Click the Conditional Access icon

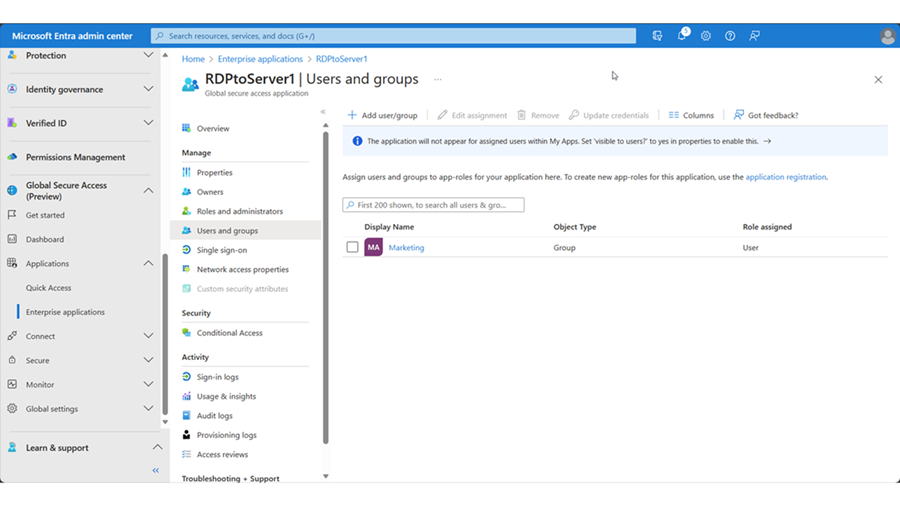click(186, 332)
